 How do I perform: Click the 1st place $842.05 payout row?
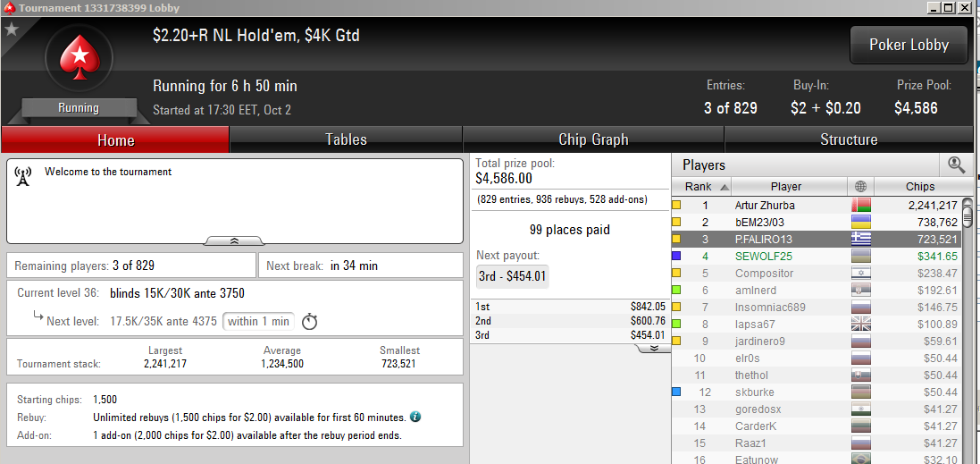570,307
